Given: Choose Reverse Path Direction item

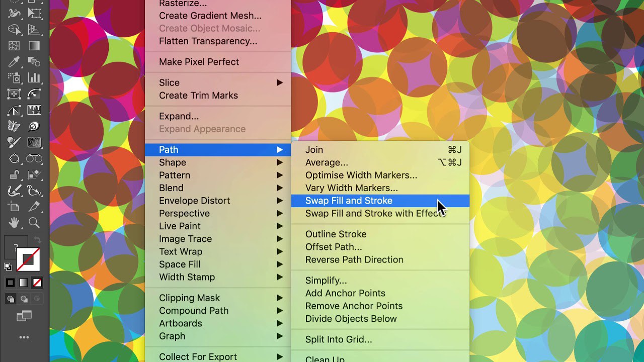Looking at the screenshot, I should pyautogui.click(x=380, y=259).
